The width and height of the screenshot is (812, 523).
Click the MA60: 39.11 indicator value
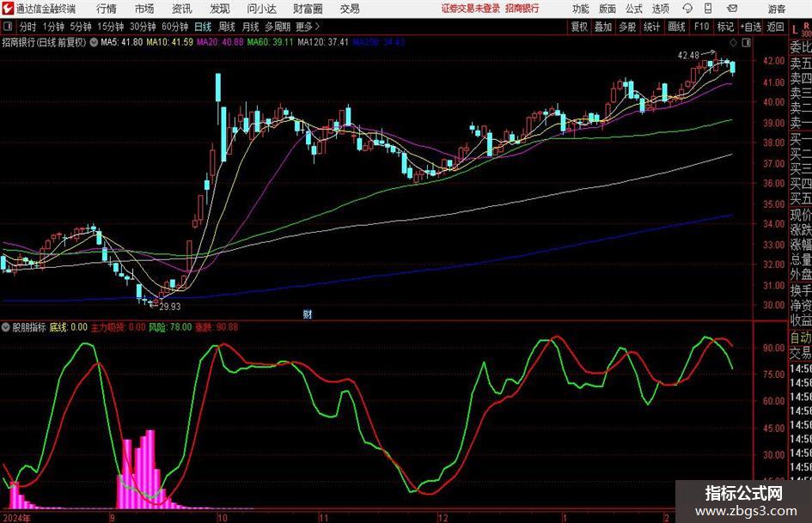click(x=271, y=42)
